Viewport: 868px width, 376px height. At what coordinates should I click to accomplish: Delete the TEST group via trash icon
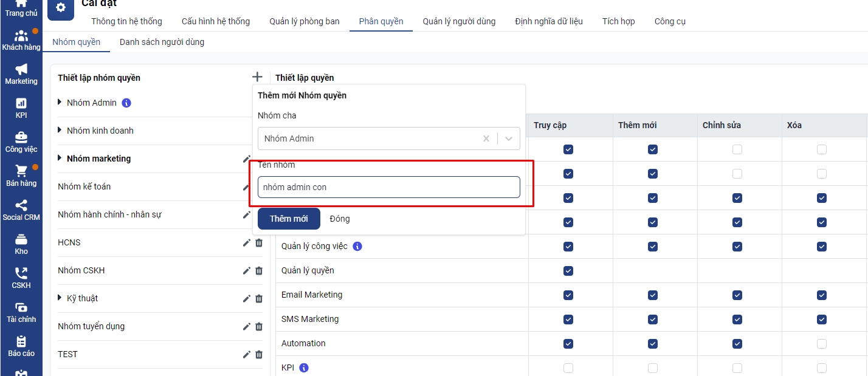click(259, 354)
